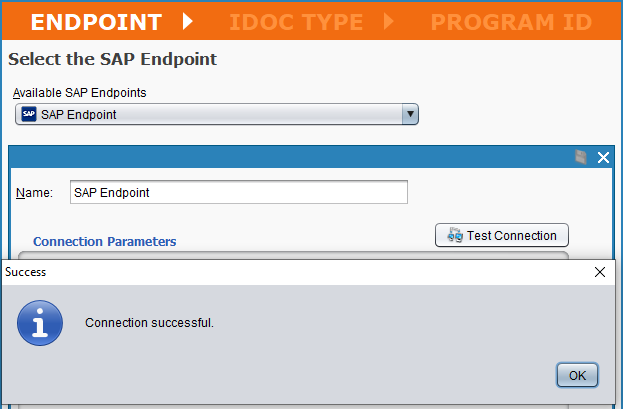Click the arrow after IDOC TYPE step
623x409 pixels.
388,22
